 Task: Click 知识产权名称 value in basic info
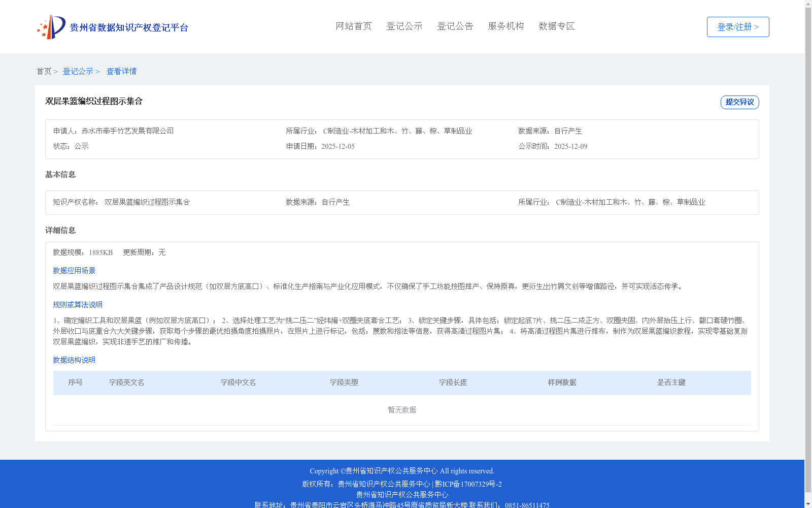[147, 202]
